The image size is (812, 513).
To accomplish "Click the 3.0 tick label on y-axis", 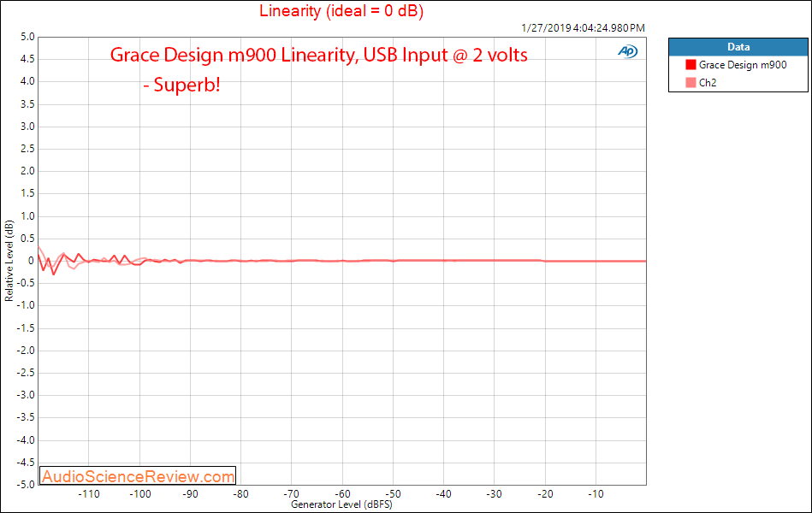I will click(x=27, y=127).
